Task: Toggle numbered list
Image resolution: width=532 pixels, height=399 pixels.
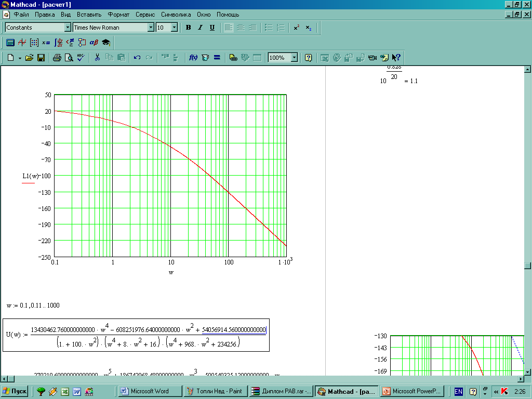Action: tap(281, 28)
